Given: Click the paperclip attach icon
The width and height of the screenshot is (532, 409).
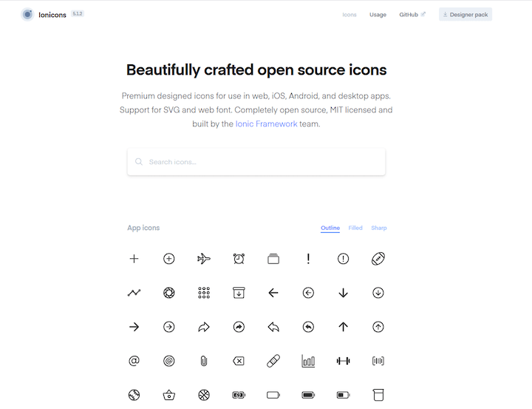Looking at the screenshot, I should (x=204, y=361).
